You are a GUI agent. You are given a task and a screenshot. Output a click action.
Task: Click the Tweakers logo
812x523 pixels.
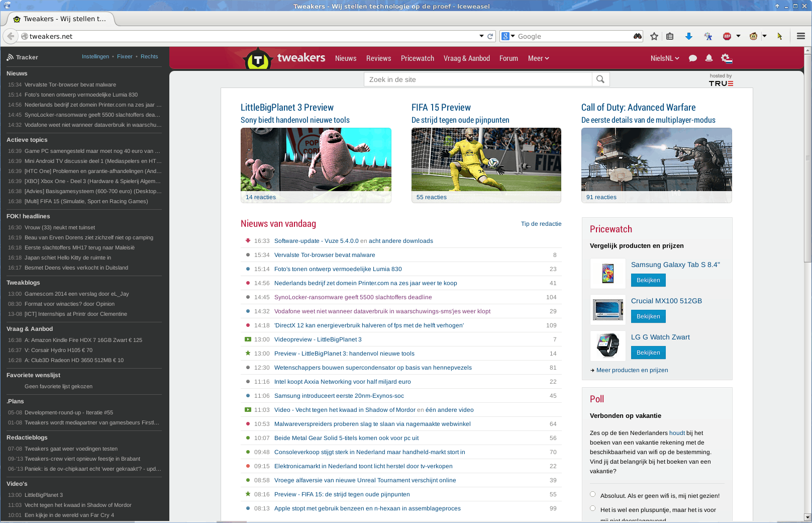[x=284, y=58]
